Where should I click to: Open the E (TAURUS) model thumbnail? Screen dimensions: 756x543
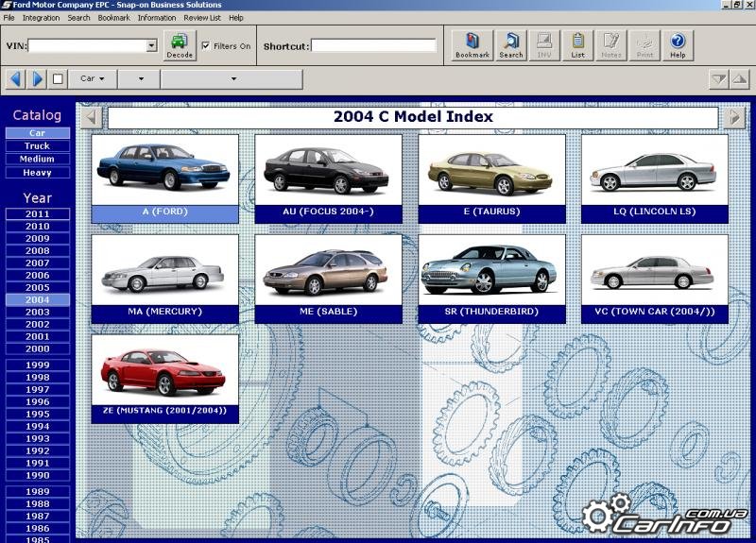(491, 178)
